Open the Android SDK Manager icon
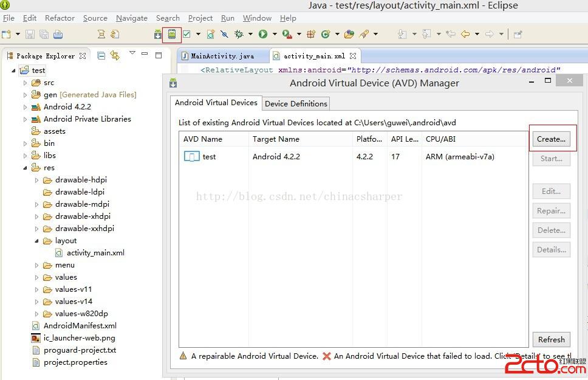Image resolution: width=588 pixels, height=380 pixels. (158, 34)
